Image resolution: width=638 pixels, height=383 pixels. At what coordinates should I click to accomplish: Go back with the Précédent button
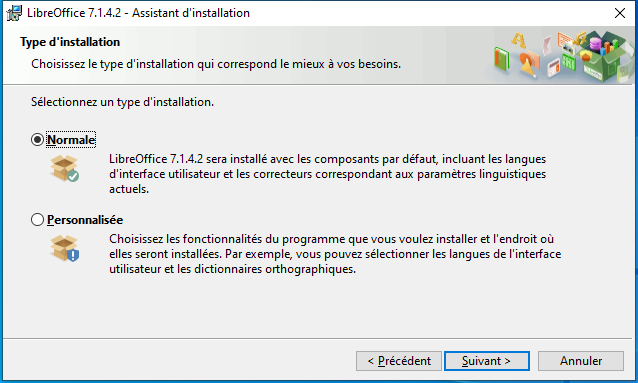(x=399, y=361)
